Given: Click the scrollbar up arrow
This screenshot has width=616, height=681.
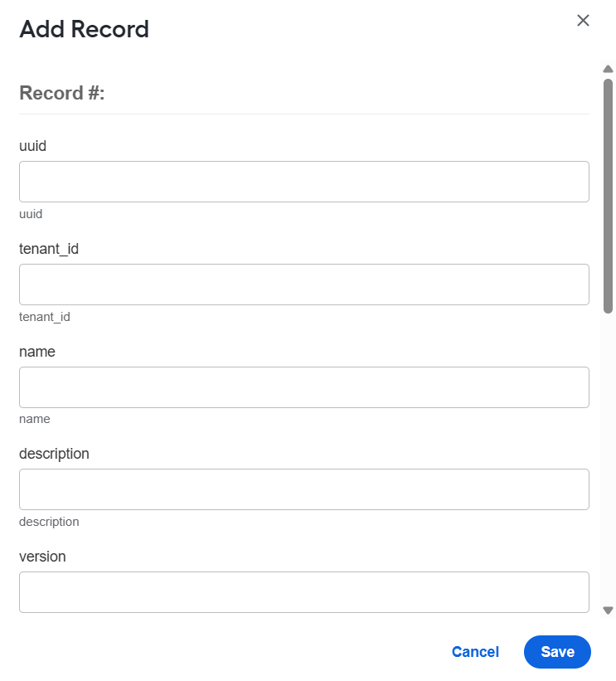Looking at the screenshot, I should (608, 69).
